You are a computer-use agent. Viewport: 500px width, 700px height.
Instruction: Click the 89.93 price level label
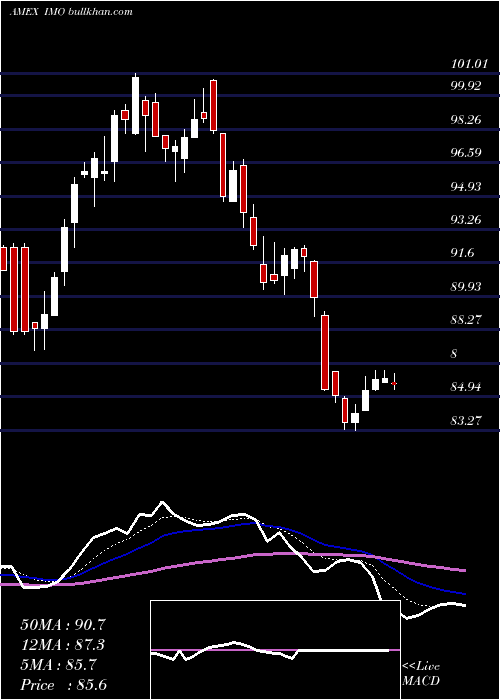466,287
